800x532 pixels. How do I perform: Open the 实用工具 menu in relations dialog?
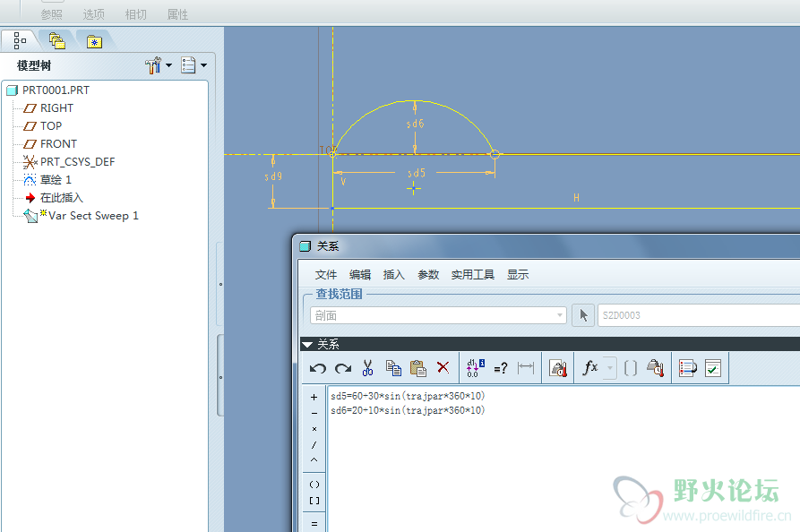[473, 274]
